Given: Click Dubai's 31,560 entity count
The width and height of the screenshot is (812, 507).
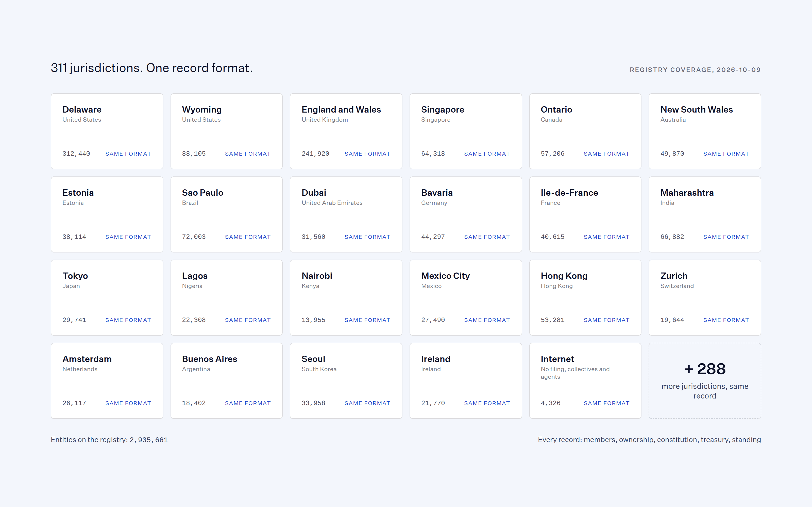Looking at the screenshot, I should (x=313, y=237).
